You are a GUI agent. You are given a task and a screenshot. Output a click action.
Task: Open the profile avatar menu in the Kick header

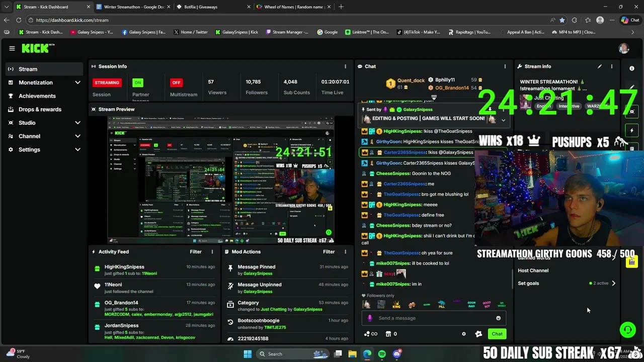click(624, 48)
